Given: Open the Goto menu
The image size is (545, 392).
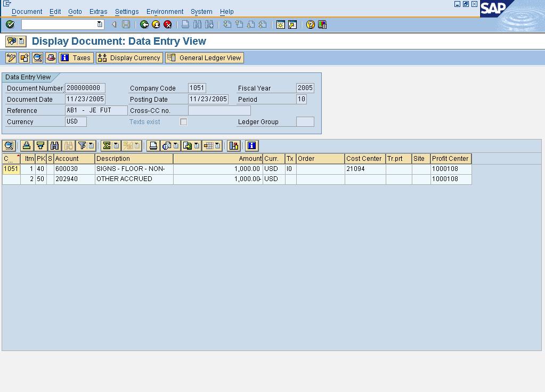Looking at the screenshot, I should pos(75,12).
